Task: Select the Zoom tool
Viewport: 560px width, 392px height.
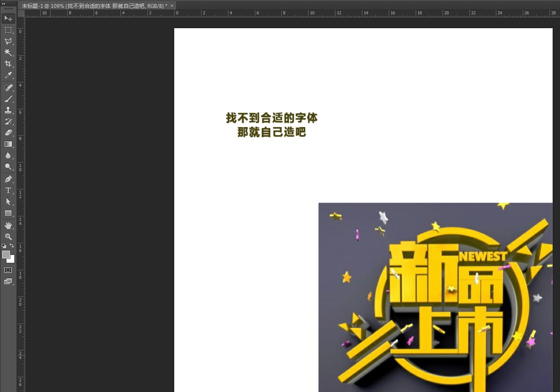Action: tap(8, 236)
